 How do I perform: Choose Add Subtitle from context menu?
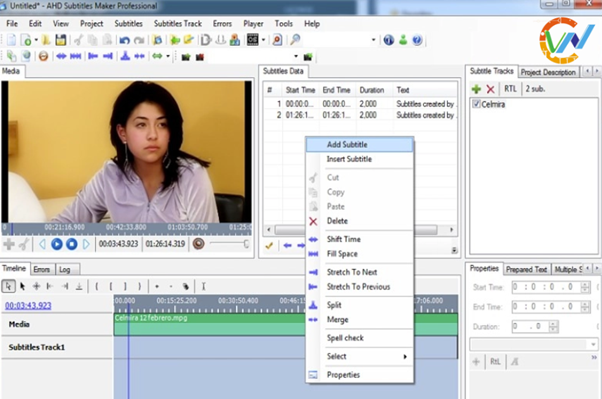click(x=360, y=145)
